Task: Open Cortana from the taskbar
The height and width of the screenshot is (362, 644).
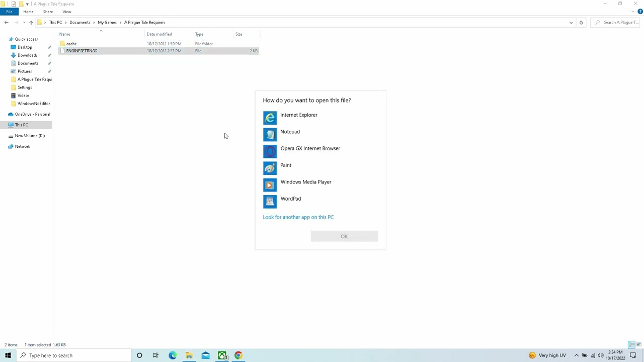Action: [139, 355]
